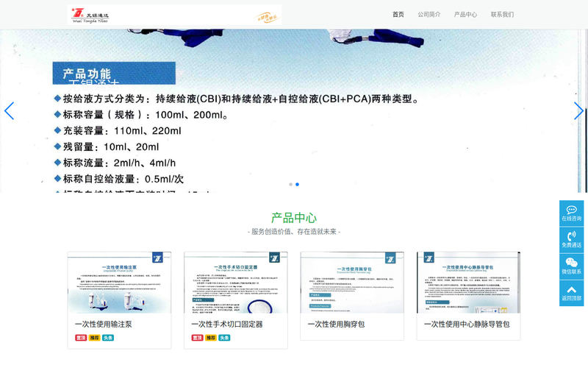Click the 输注泵 product brochure thumbnail

point(119,283)
